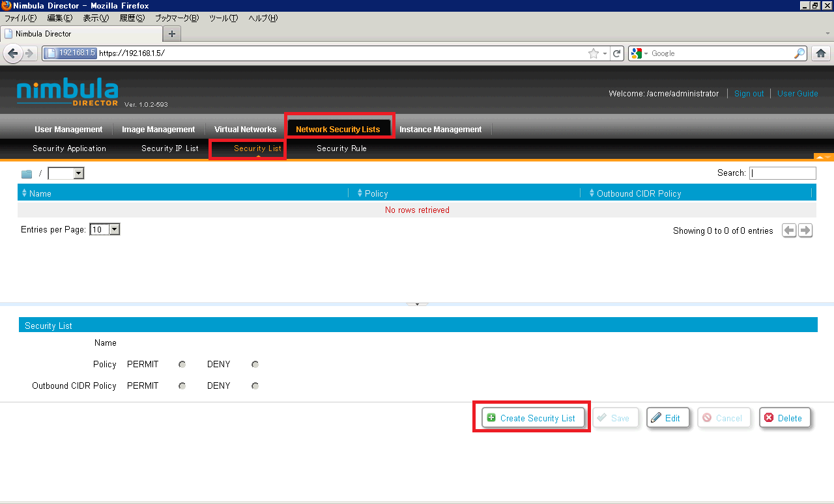The width and height of the screenshot is (834, 504).
Task: Switch to Security Application subtab
Action: point(69,148)
